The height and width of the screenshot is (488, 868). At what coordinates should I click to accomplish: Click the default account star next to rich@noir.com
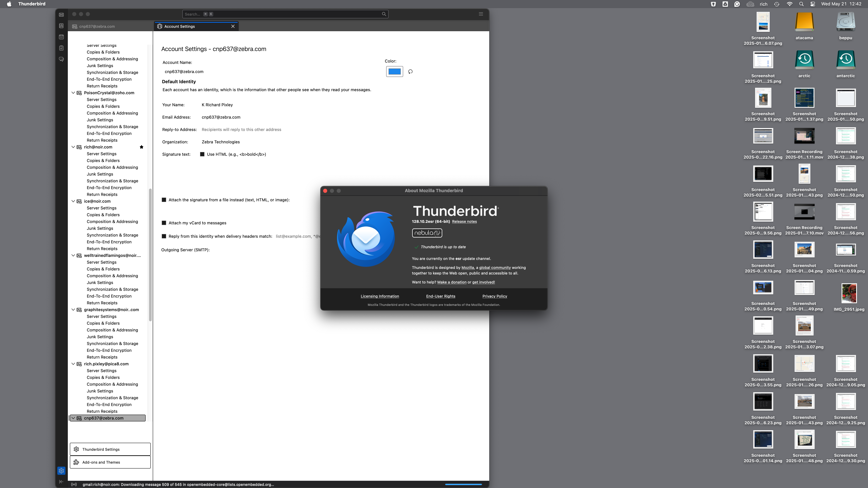(142, 147)
